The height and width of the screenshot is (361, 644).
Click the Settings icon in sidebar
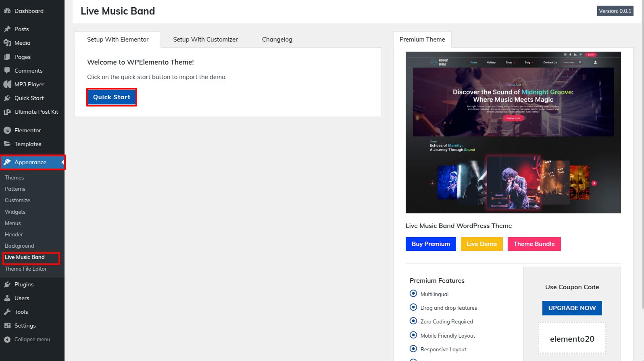[x=7, y=326]
